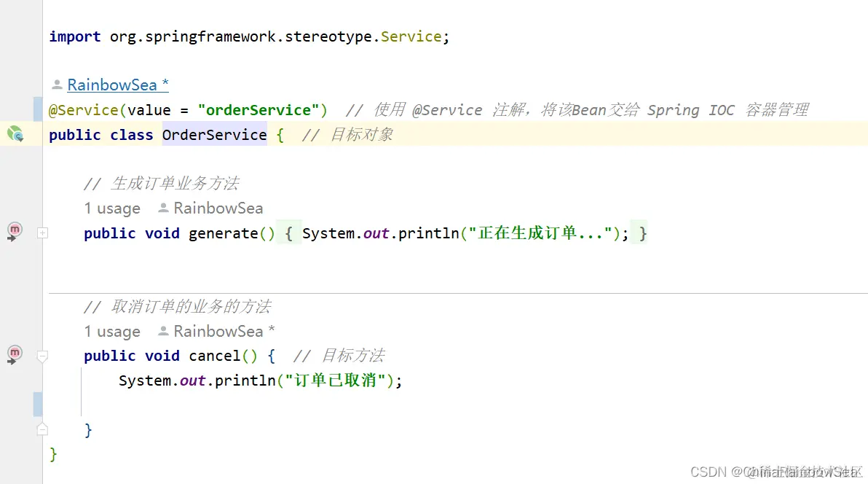The width and height of the screenshot is (868, 484).
Task: Click the OrderService class name
Action: click(x=215, y=135)
